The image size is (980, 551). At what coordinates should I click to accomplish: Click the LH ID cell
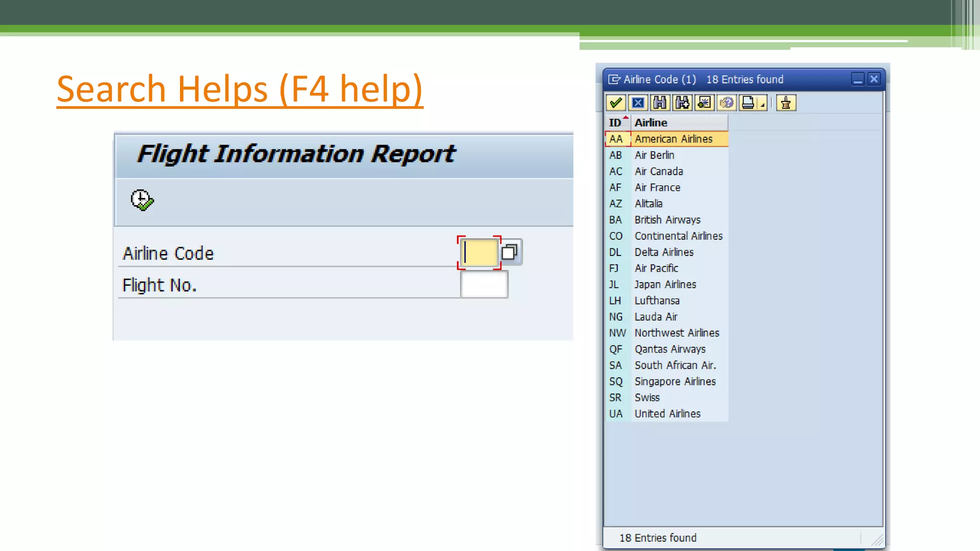tap(618, 300)
